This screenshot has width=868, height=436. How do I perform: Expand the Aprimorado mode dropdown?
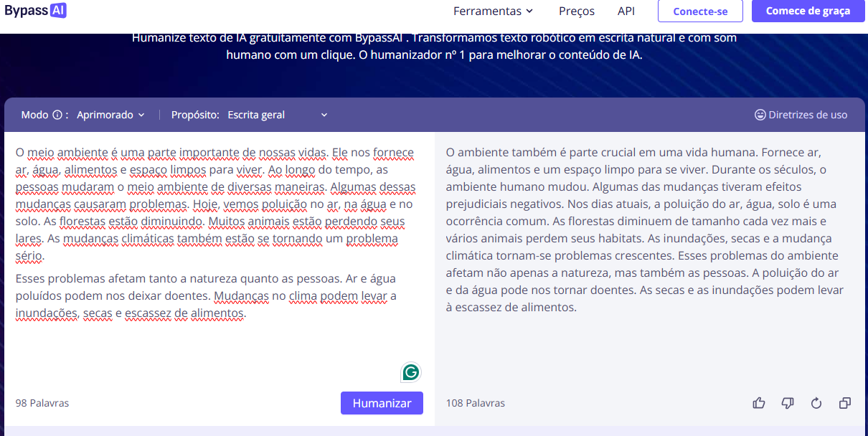(x=110, y=115)
